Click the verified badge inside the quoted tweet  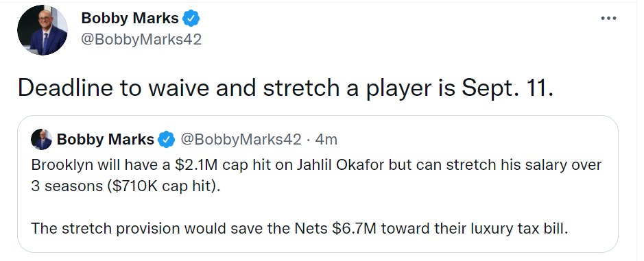[x=166, y=140]
